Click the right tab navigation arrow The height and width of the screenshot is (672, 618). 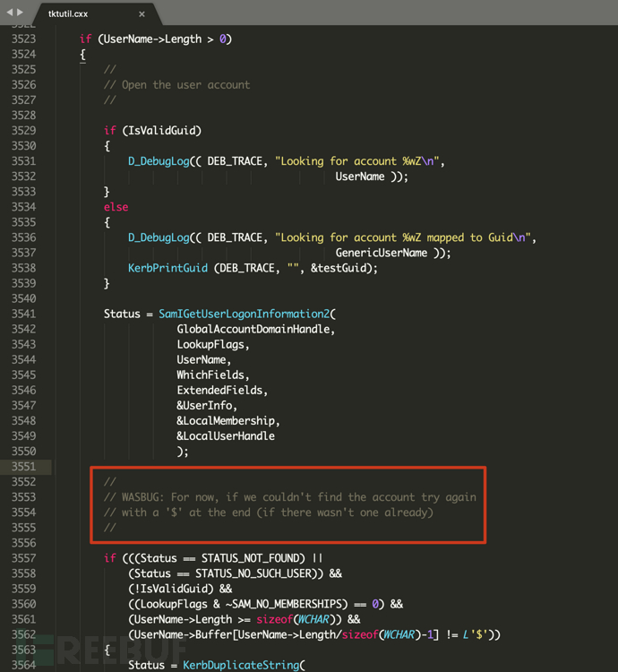click(21, 13)
